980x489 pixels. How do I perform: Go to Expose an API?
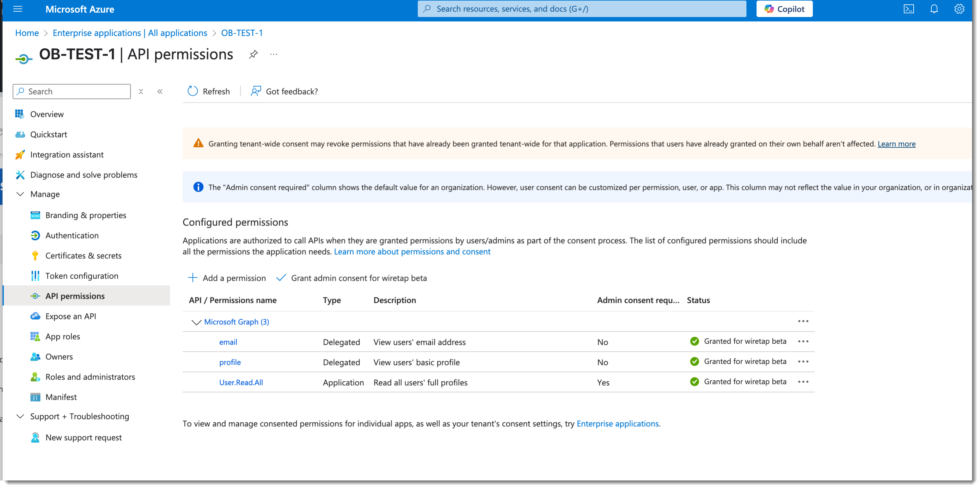pos(71,316)
